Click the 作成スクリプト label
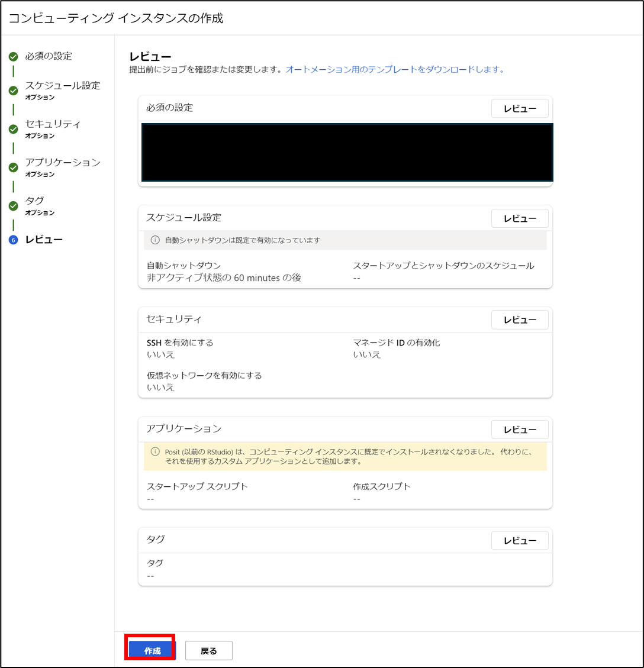644x668 pixels. (x=381, y=486)
